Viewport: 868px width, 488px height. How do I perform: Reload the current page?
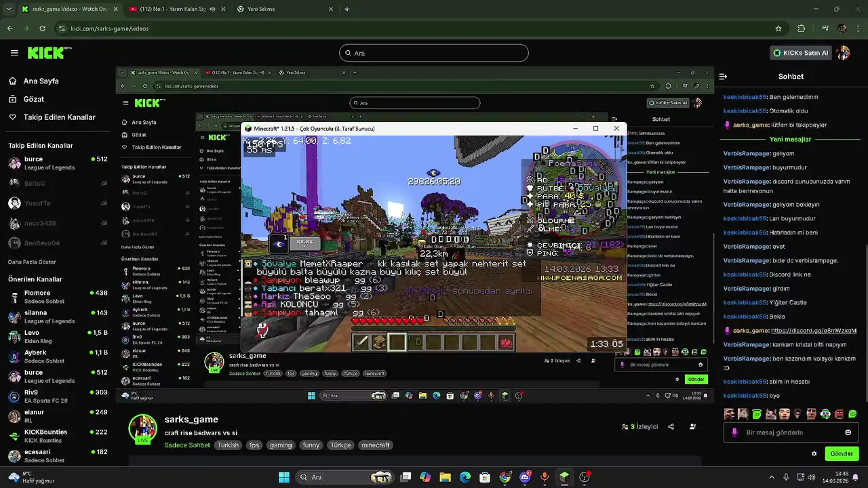(42, 28)
